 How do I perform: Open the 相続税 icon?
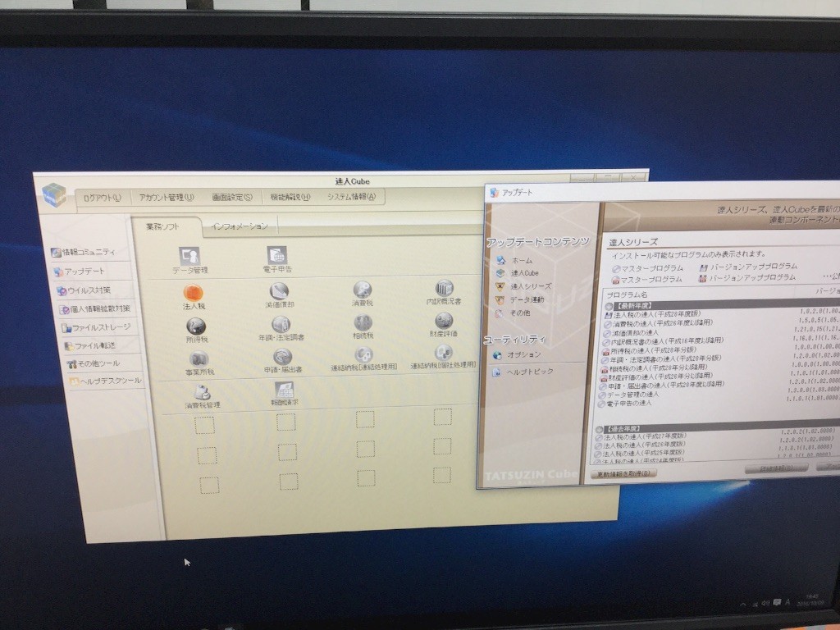point(363,326)
